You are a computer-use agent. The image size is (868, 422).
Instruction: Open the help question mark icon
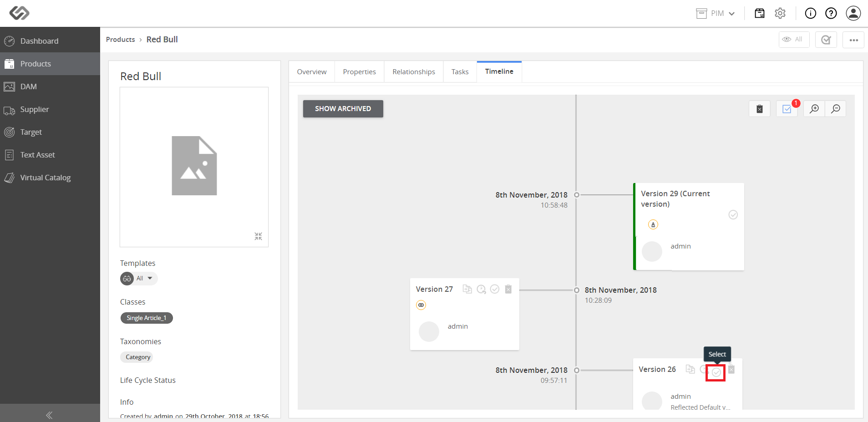pyautogui.click(x=831, y=13)
